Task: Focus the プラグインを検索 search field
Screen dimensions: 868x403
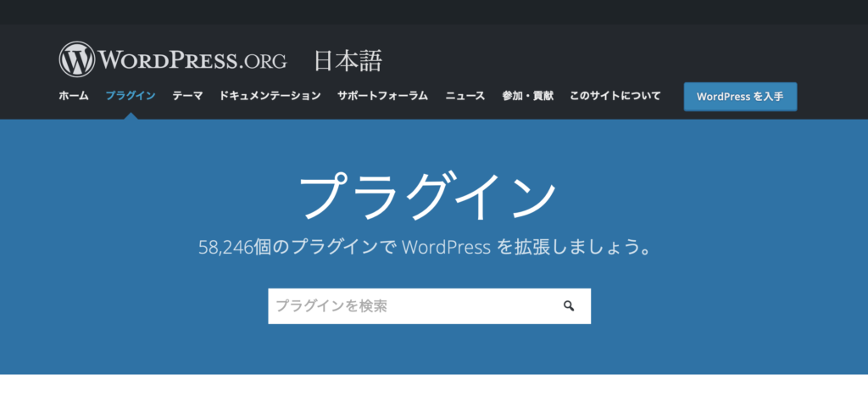Action: point(411,306)
